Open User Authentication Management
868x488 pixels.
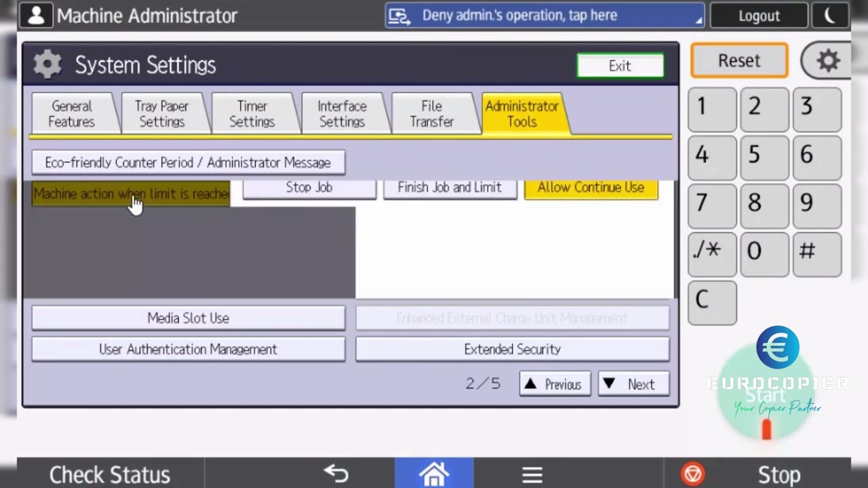(188, 349)
